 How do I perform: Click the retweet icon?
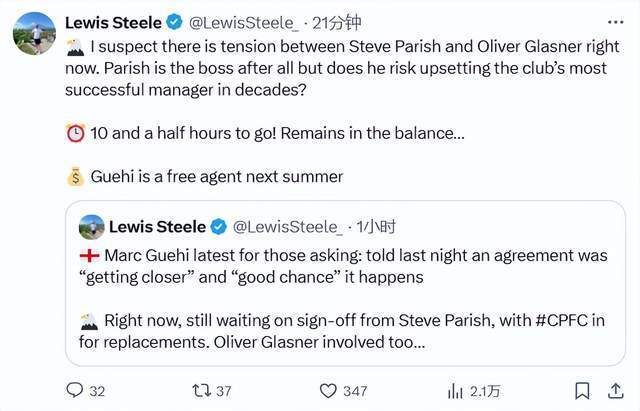coord(199,390)
